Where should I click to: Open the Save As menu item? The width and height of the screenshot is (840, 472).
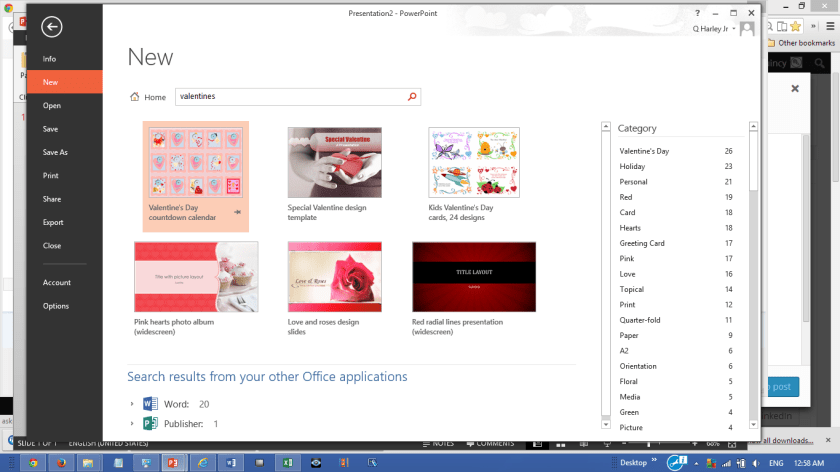pos(55,152)
